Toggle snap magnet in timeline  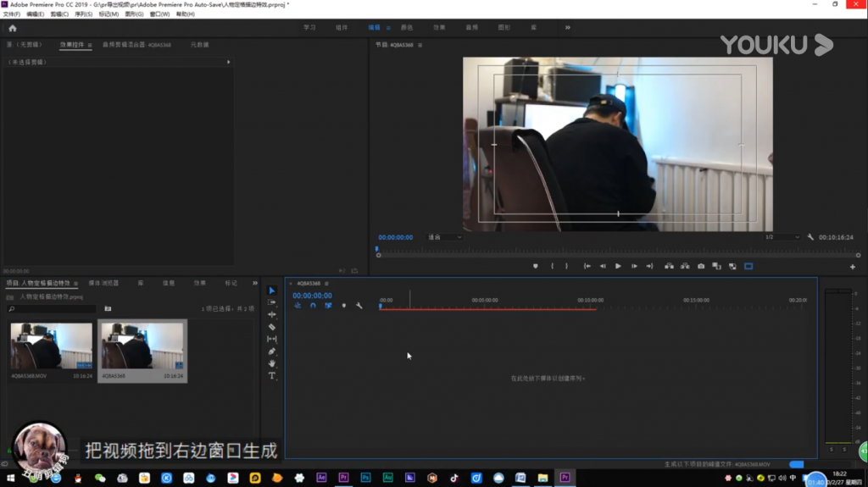point(314,306)
